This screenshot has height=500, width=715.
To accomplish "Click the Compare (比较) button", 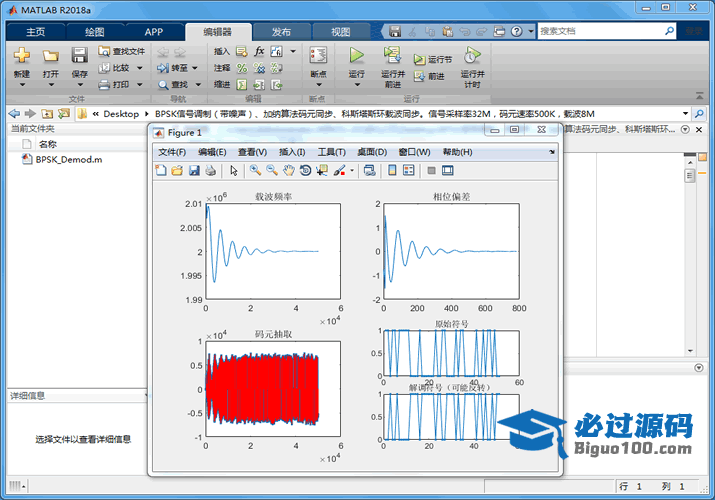I will (x=115, y=68).
